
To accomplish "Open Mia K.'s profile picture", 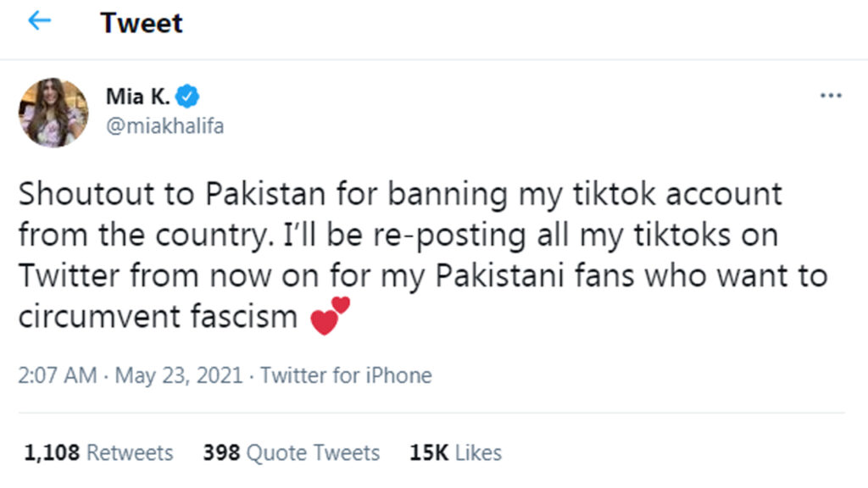I will click(53, 113).
